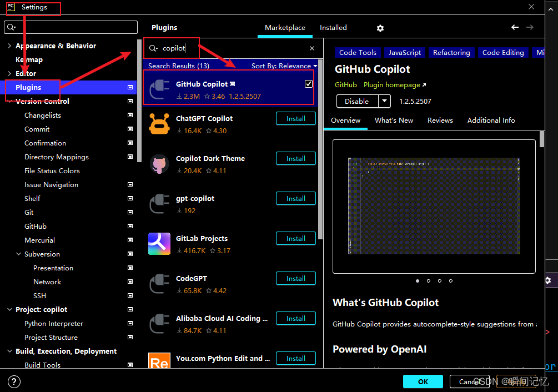Expand the Editor settings section
Viewport: 558px width, 392px height.
pyautogui.click(x=9, y=73)
